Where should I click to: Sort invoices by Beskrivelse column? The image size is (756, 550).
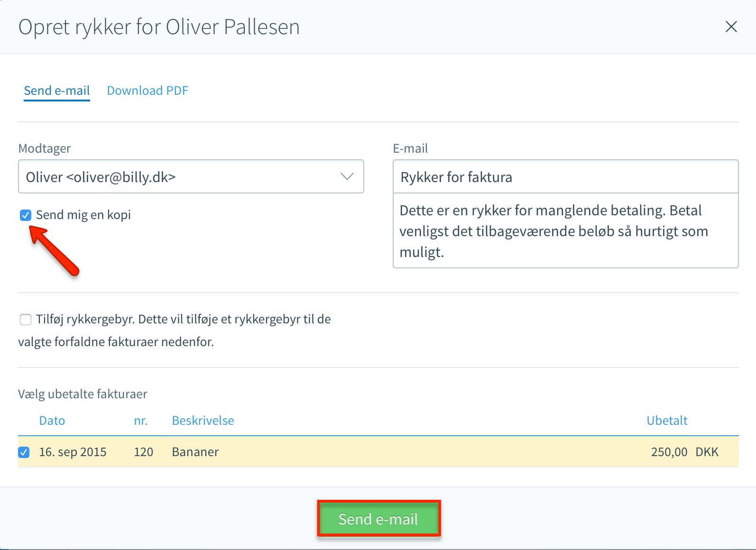coord(203,421)
